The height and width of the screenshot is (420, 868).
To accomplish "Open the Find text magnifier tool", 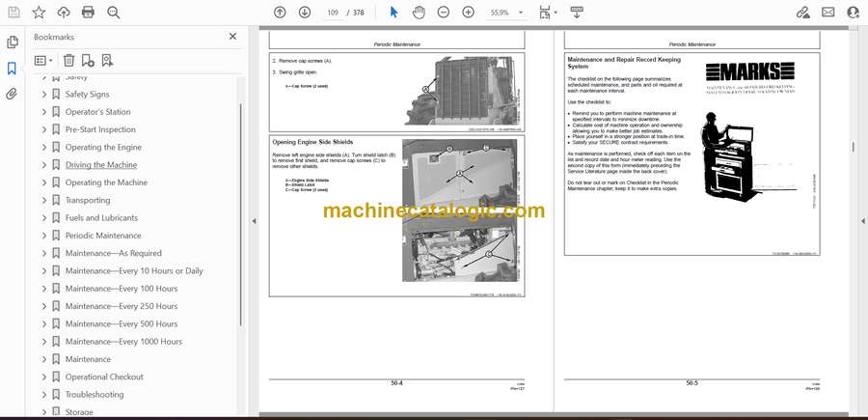I will click(114, 13).
